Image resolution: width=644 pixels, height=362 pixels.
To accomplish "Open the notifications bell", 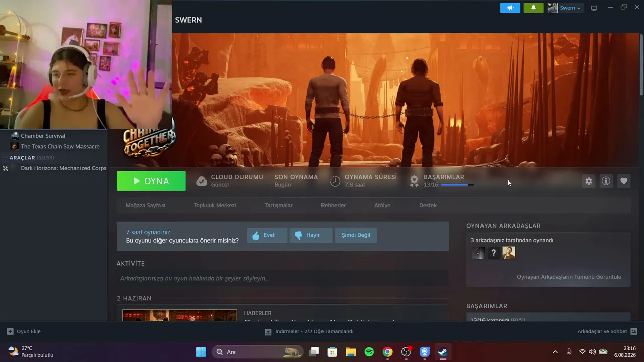I will tap(533, 8).
